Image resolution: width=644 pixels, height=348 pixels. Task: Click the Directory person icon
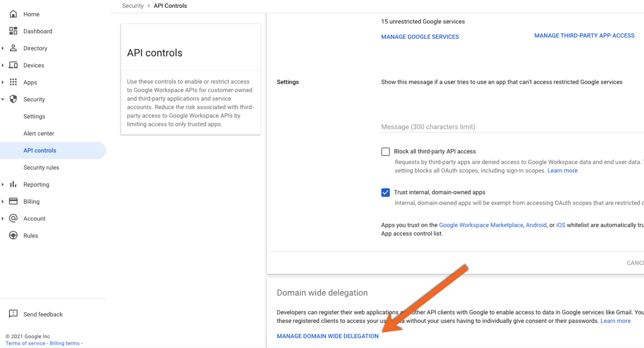(x=13, y=48)
